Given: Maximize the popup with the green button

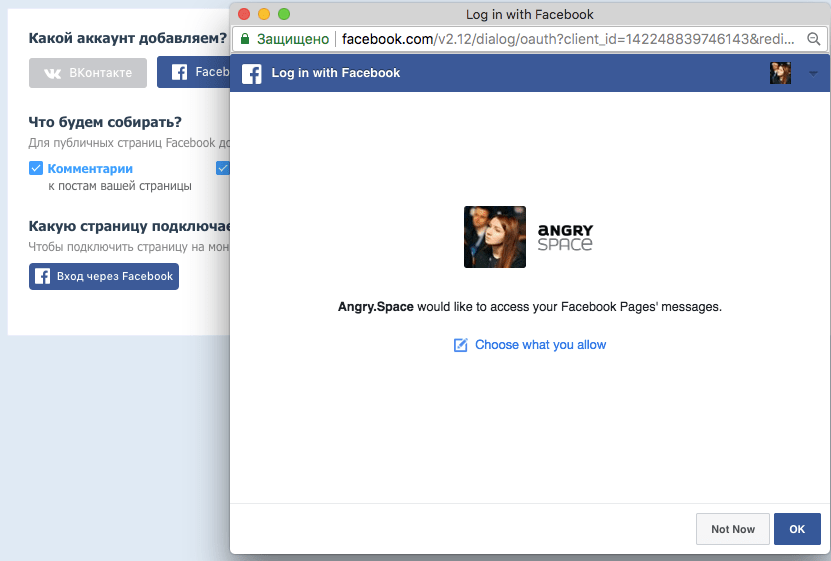Looking at the screenshot, I should [284, 14].
